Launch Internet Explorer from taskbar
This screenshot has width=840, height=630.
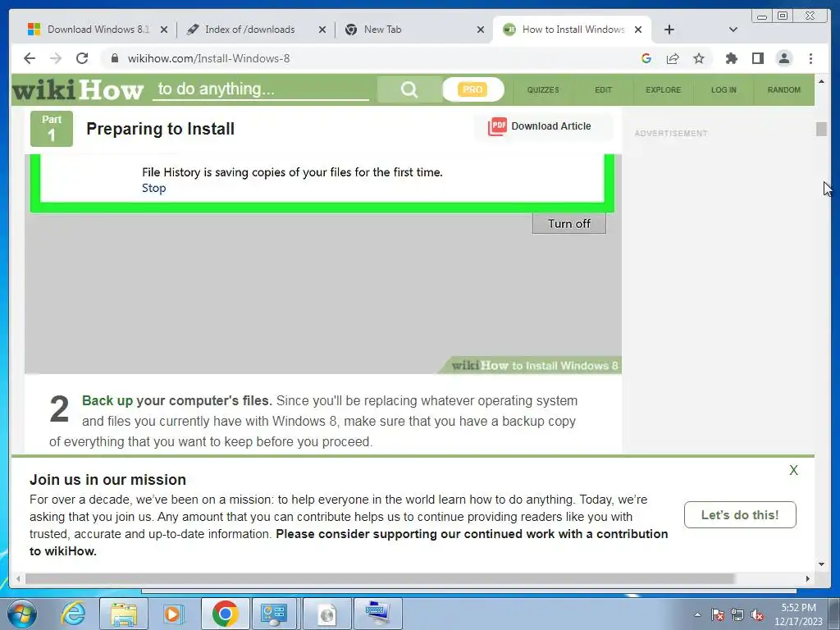73,614
